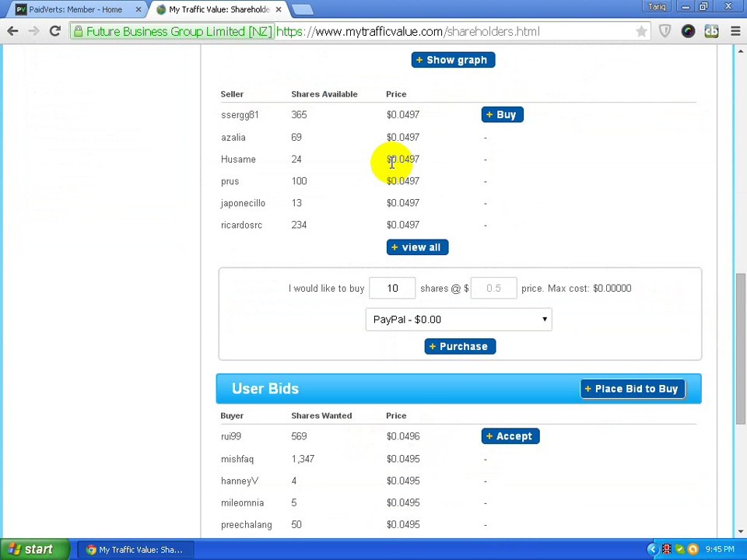Click 365 shares available for ssergg81
747x560 pixels.
tap(299, 115)
